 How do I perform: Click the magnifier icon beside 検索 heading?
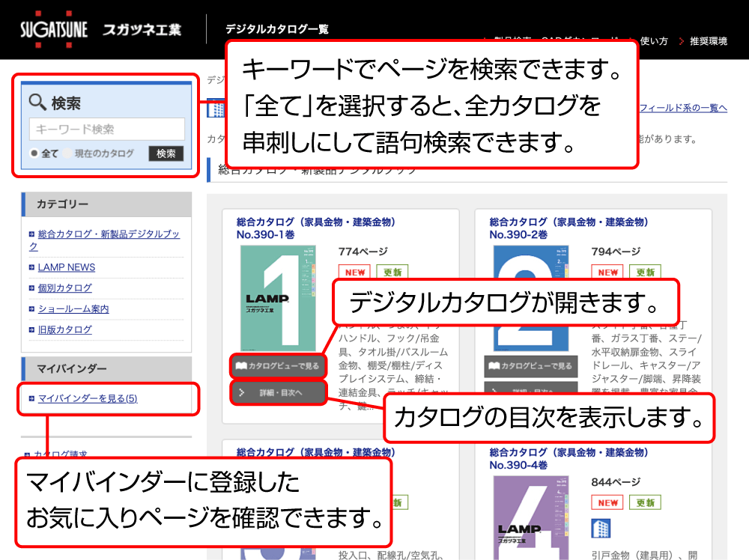click(x=37, y=102)
